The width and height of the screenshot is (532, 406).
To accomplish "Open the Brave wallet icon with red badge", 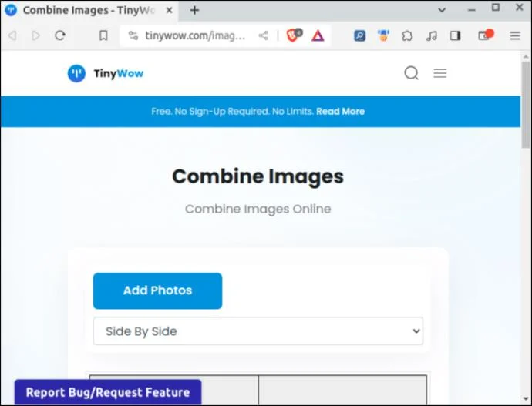I will click(485, 35).
